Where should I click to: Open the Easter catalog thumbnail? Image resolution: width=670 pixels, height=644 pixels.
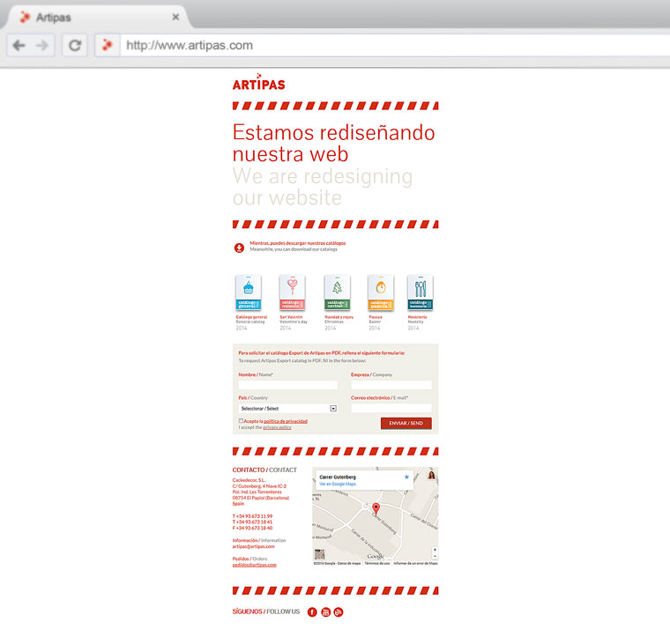coord(381,292)
